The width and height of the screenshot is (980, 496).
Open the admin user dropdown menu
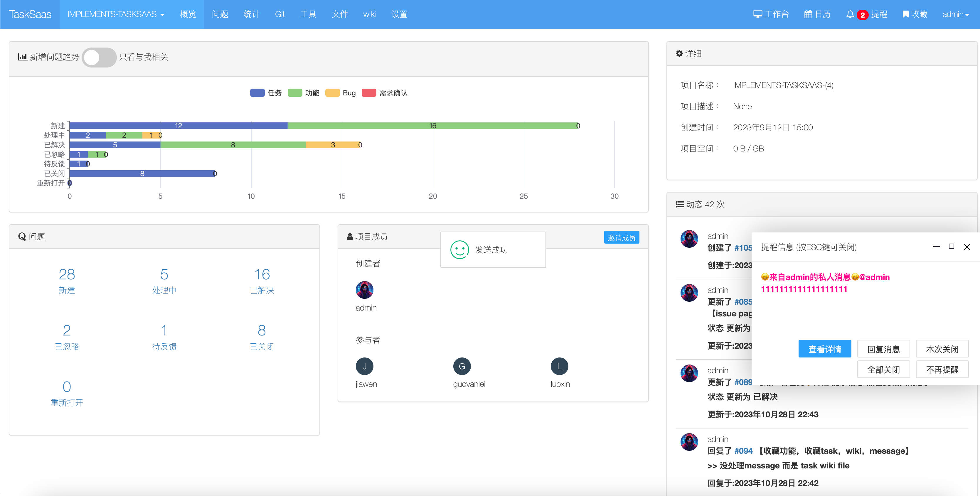(955, 14)
